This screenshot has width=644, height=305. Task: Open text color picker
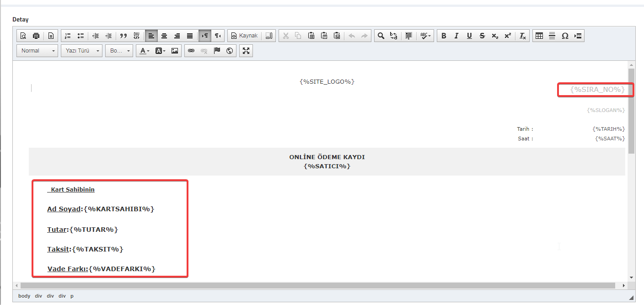tap(145, 51)
